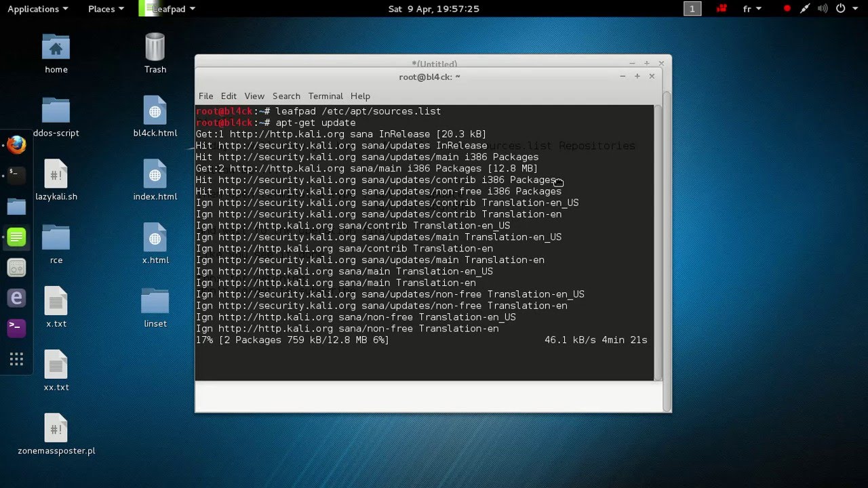Open the terminal Edit menu

click(x=229, y=96)
